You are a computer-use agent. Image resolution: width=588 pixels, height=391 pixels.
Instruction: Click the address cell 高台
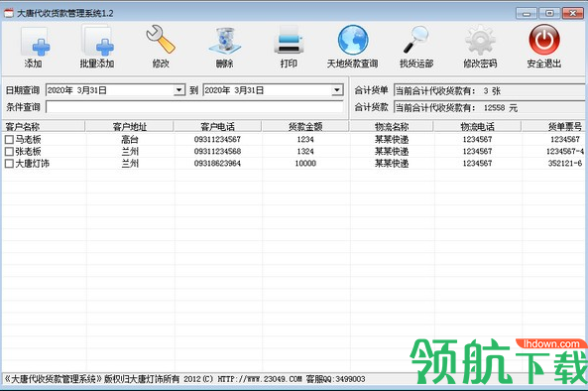pyautogui.click(x=130, y=140)
